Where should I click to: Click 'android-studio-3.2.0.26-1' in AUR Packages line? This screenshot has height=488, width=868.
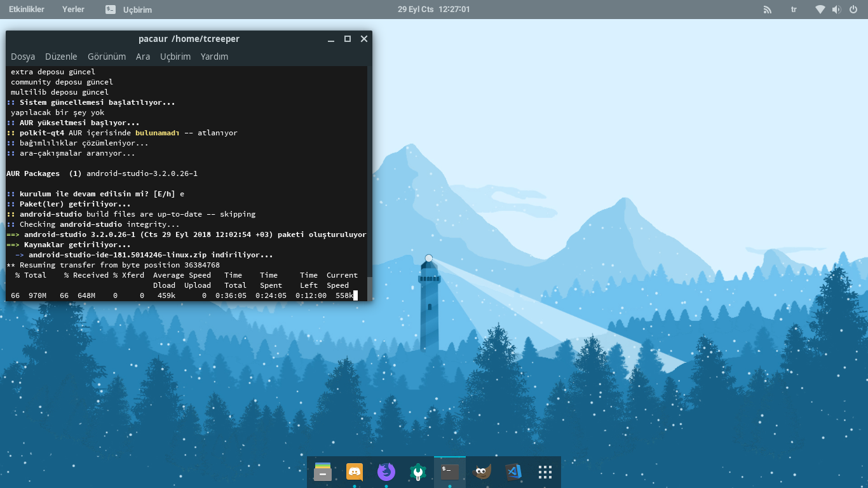(142, 173)
